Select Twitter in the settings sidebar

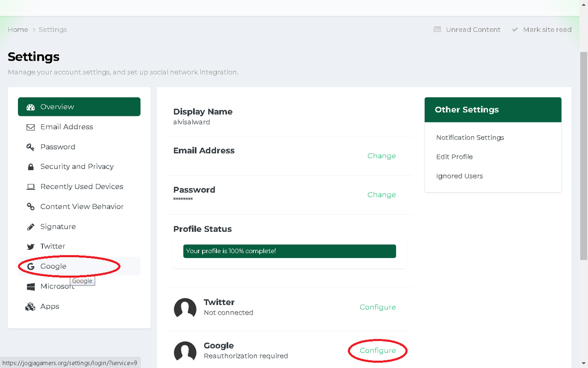click(x=79, y=246)
